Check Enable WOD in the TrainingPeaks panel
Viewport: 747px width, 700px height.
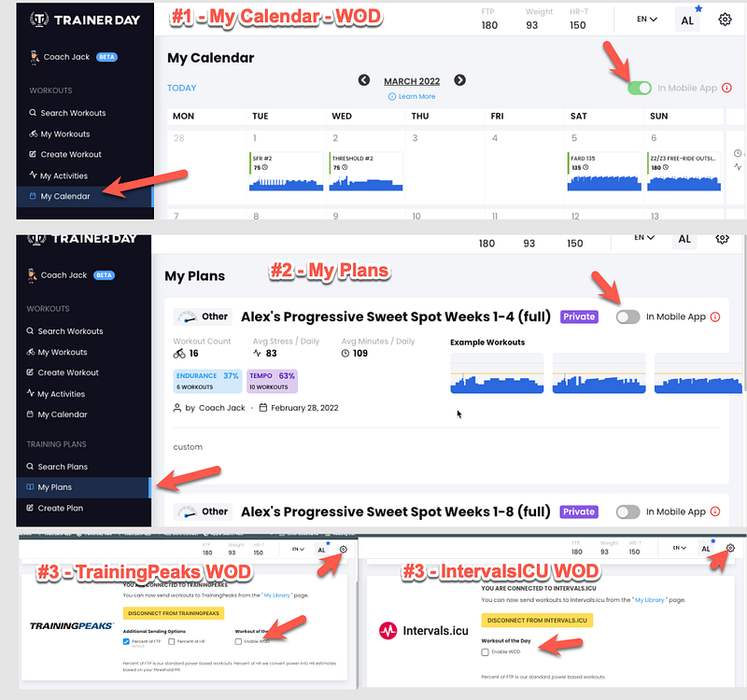[238, 641]
